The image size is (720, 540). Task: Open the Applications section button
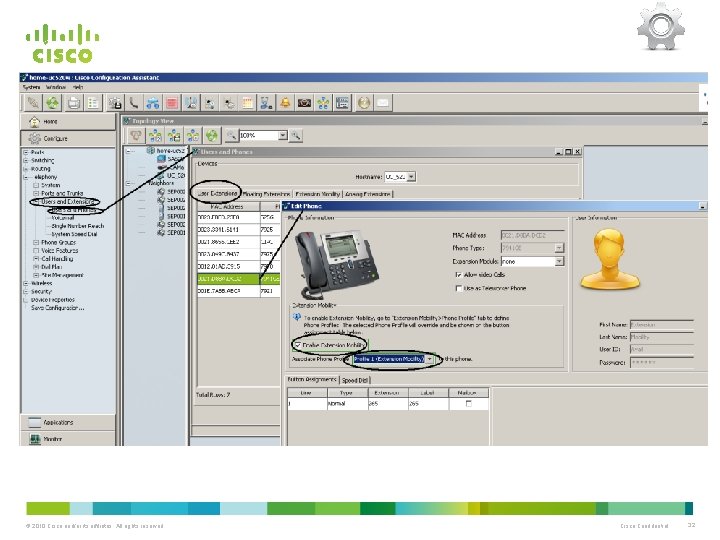tap(68, 422)
